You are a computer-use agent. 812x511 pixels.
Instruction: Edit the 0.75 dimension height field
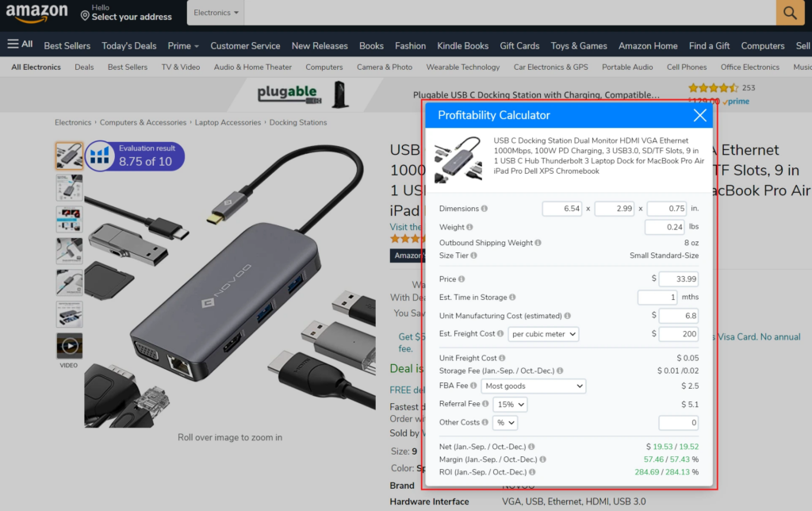pos(667,209)
